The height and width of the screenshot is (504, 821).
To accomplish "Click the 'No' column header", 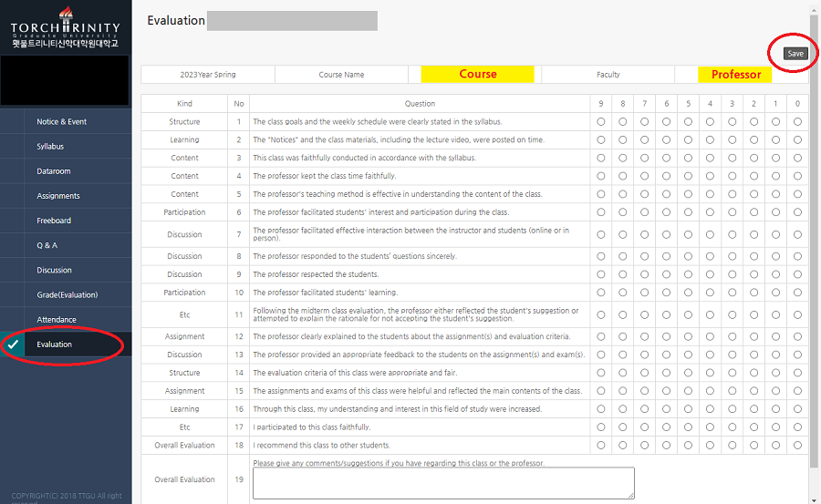I will [239, 104].
